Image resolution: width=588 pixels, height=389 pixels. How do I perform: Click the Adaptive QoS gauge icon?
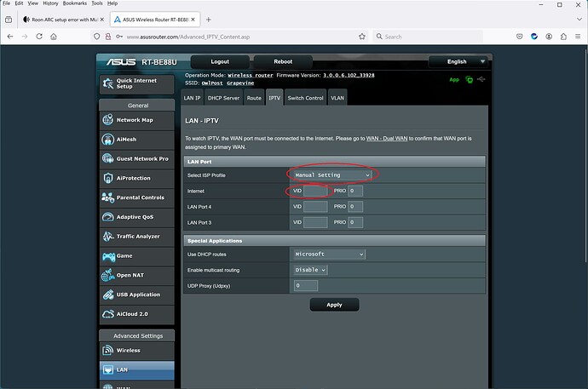(x=108, y=217)
